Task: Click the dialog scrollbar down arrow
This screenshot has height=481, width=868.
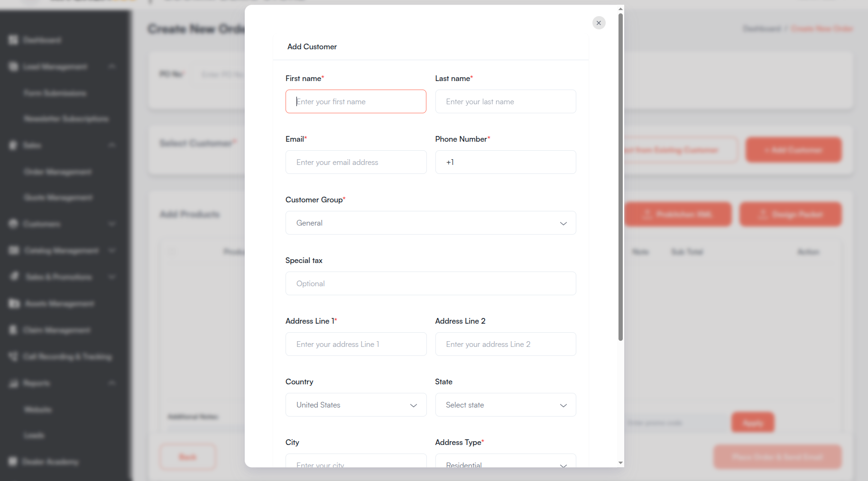Action: (x=620, y=463)
